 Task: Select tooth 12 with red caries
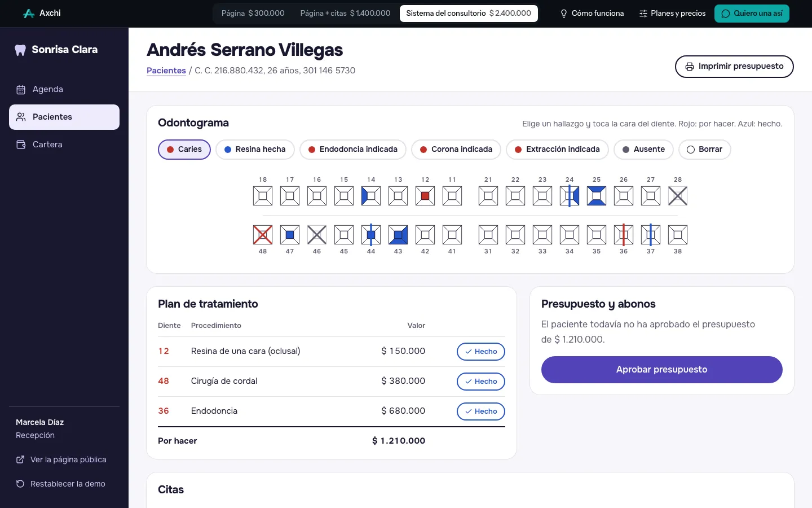click(425, 196)
